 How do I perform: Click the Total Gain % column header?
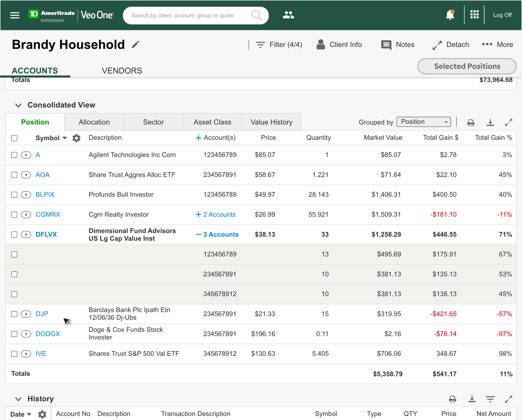pos(493,138)
